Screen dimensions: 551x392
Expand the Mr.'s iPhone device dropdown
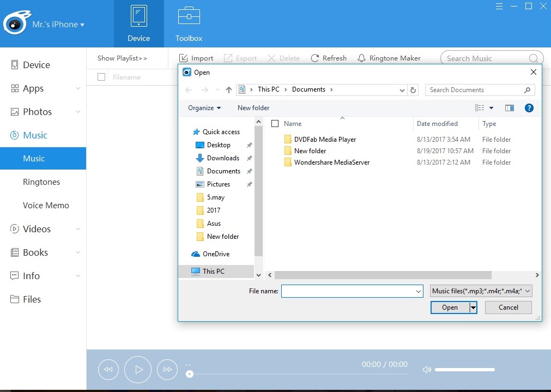58,24
